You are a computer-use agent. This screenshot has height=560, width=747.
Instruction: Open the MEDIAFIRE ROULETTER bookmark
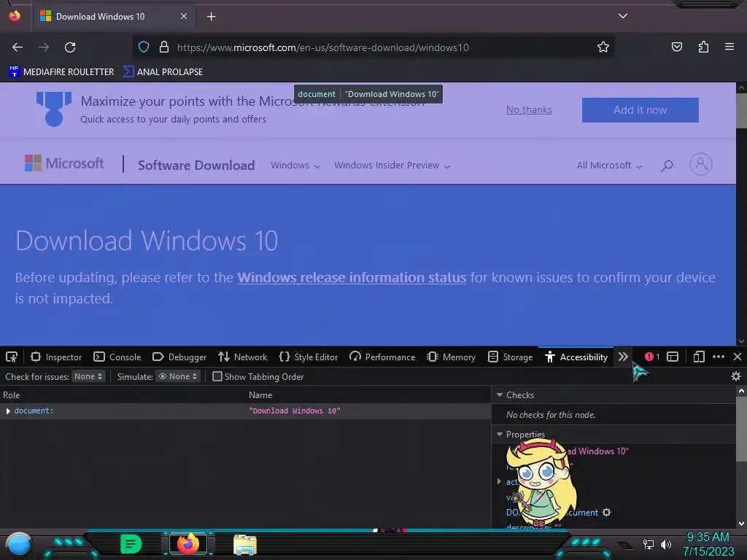61,72
